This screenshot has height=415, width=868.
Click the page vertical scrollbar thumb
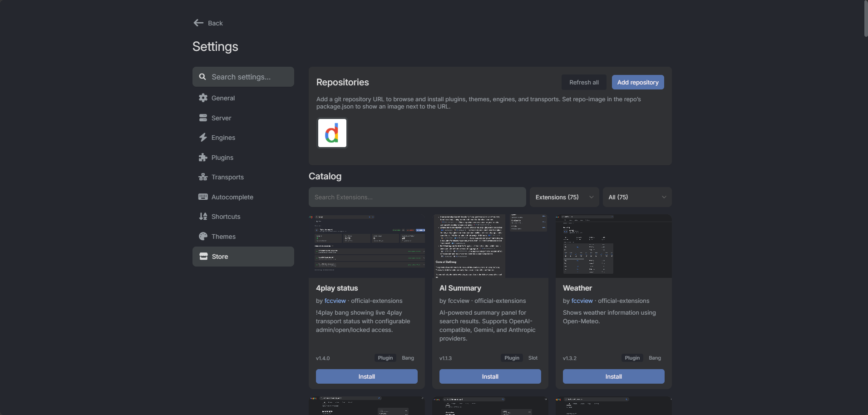(x=866, y=18)
